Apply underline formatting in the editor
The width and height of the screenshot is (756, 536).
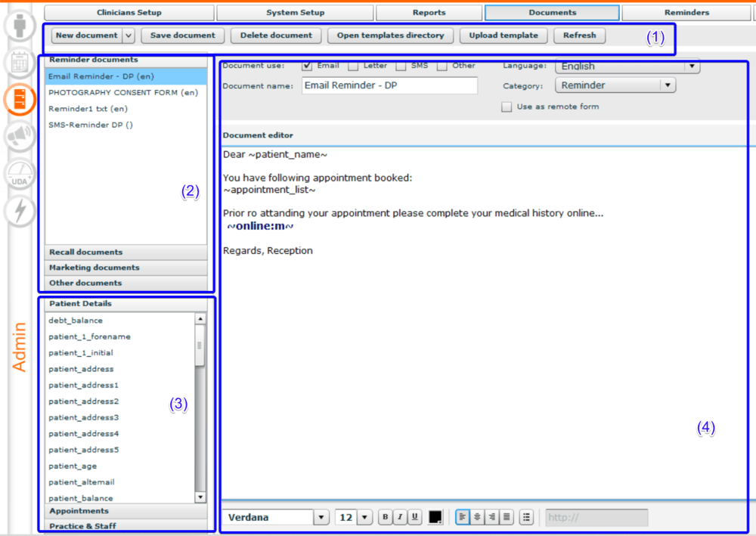coord(414,517)
